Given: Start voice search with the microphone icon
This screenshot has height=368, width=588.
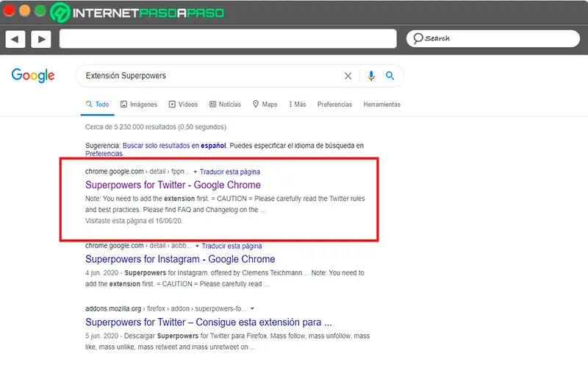Looking at the screenshot, I should coord(371,76).
